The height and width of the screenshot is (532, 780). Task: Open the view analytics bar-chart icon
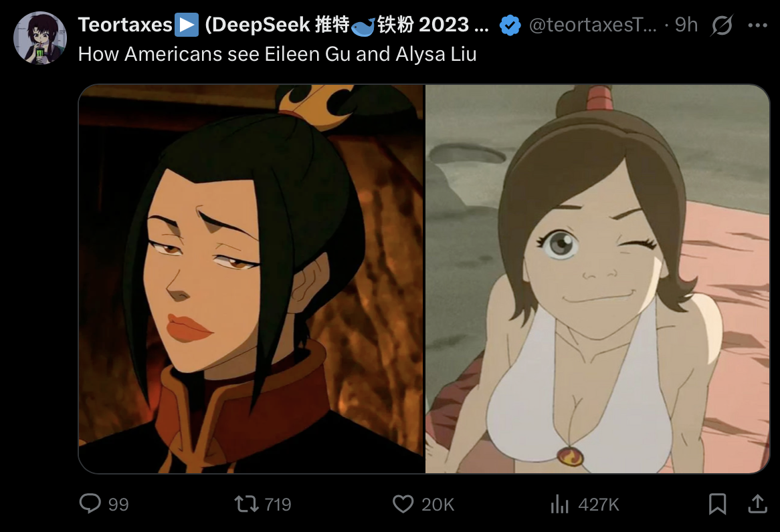[560, 504]
